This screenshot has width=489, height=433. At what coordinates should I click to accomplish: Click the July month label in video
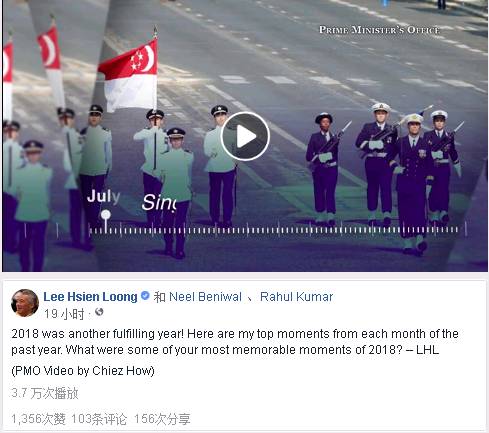(x=103, y=196)
